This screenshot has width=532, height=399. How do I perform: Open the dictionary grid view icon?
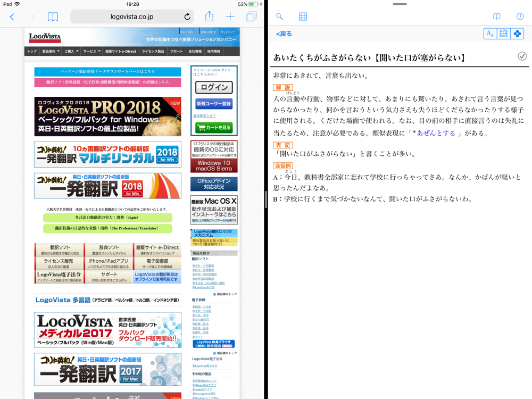coord(303,16)
